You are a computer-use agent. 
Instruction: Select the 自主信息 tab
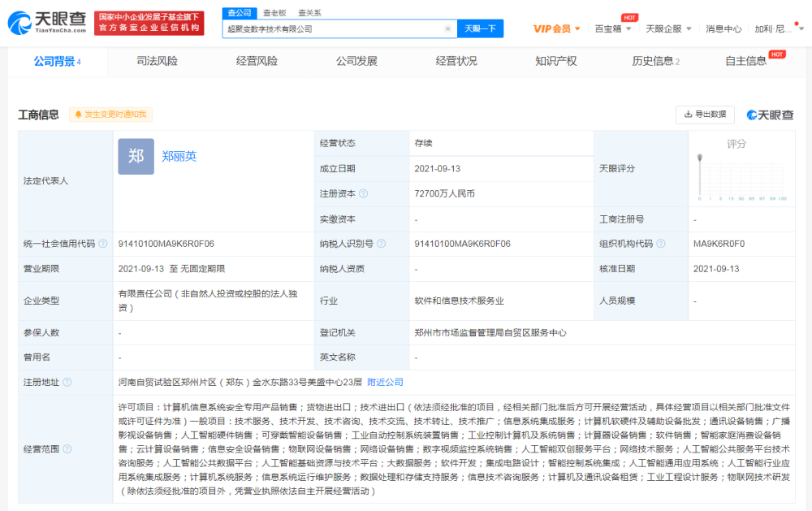coord(745,61)
